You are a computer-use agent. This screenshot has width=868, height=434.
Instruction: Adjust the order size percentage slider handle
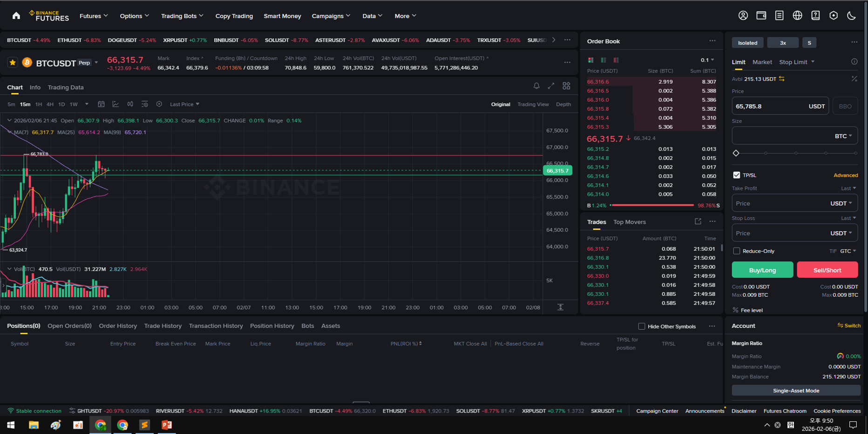point(736,153)
